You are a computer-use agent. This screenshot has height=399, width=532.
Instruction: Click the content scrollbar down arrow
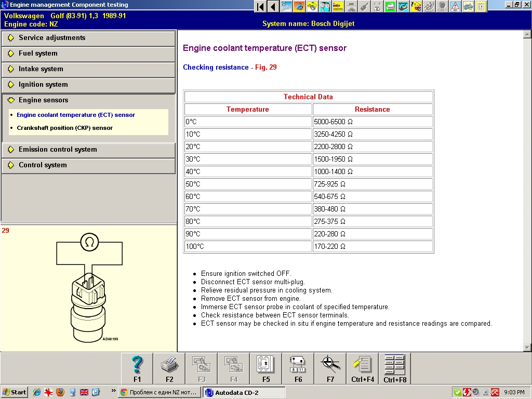[x=527, y=347]
